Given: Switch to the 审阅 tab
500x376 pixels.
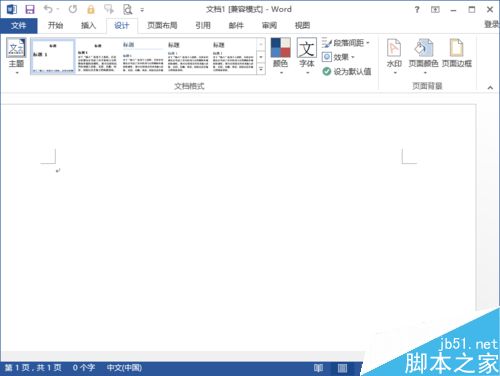Looking at the screenshot, I should 269,25.
